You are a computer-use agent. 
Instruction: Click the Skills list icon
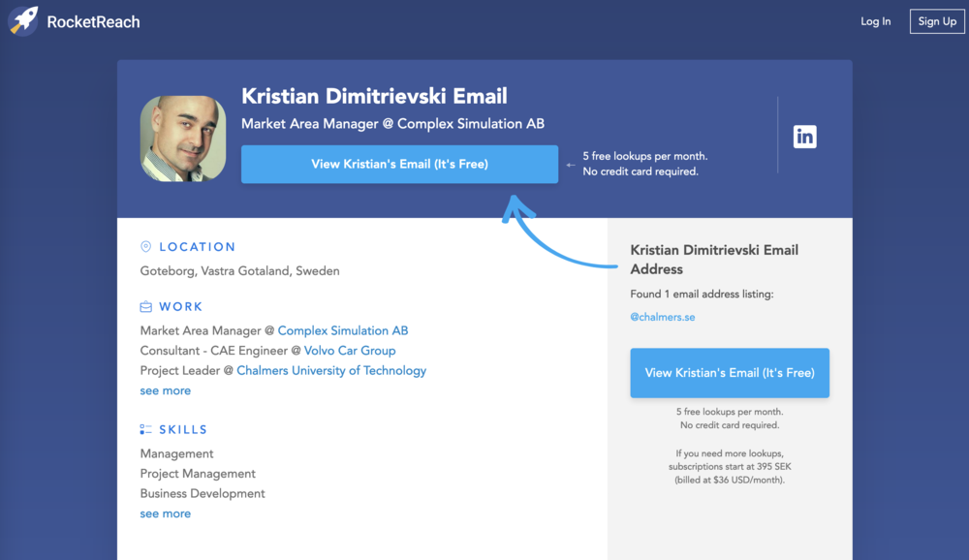tap(146, 429)
